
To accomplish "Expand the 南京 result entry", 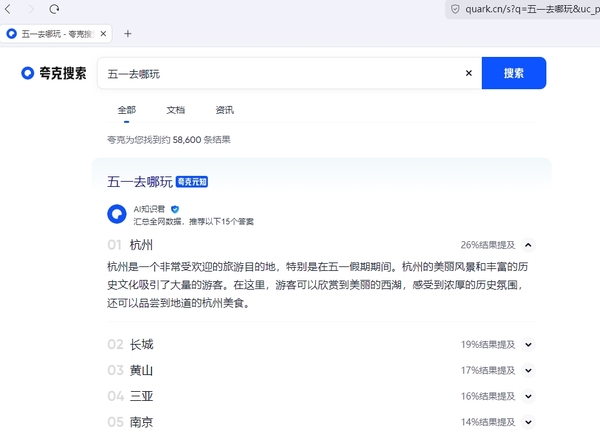I will click(529, 422).
